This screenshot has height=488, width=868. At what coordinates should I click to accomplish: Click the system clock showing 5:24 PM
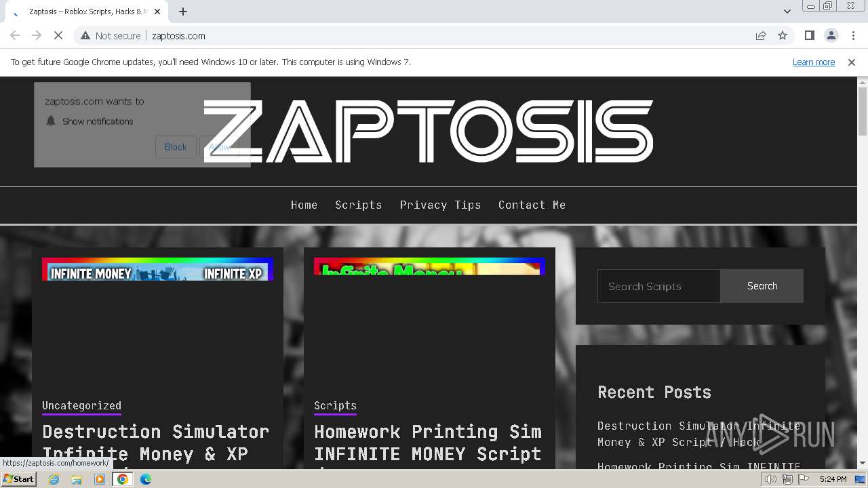pos(833,479)
